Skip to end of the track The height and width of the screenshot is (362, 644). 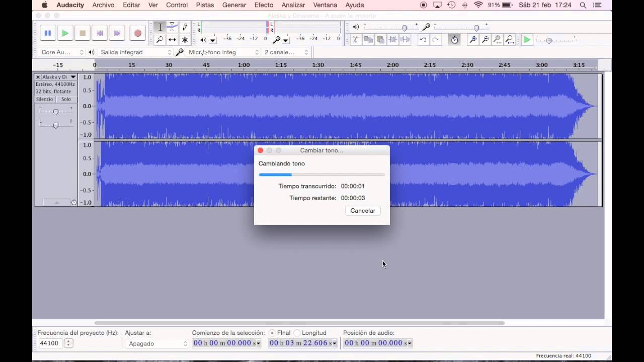pyautogui.click(x=117, y=33)
